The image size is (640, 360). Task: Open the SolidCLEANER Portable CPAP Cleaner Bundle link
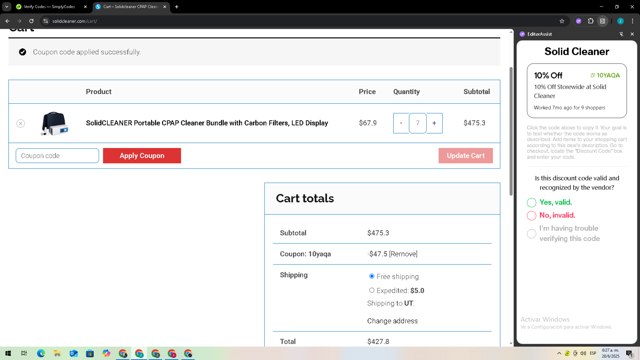[207, 123]
